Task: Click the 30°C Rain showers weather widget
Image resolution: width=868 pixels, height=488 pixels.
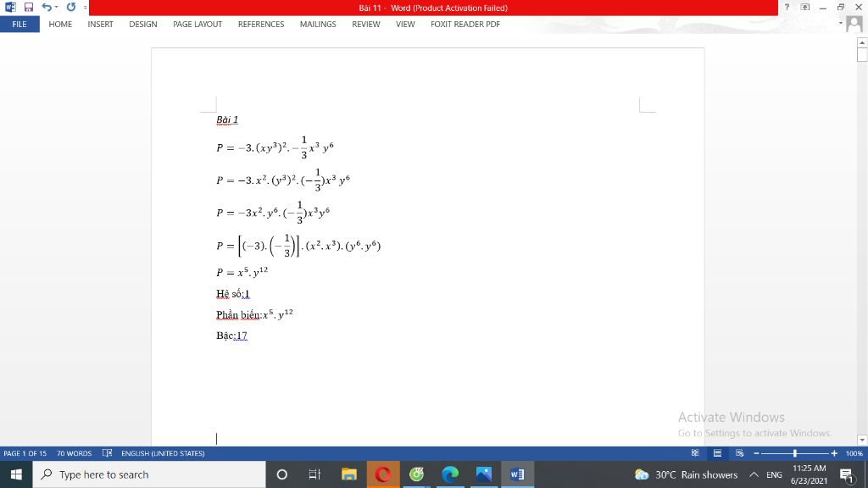Action: pyautogui.click(x=687, y=474)
